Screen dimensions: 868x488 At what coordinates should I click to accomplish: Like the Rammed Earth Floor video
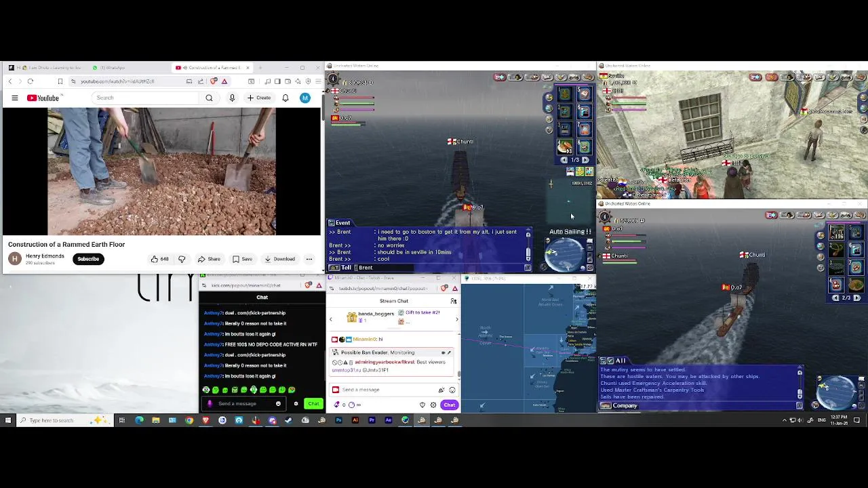(159, 259)
